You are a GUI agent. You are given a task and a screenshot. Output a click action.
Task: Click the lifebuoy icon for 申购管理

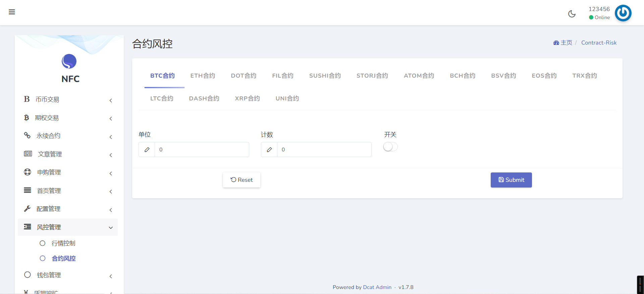pyautogui.click(x=28, y=172)
